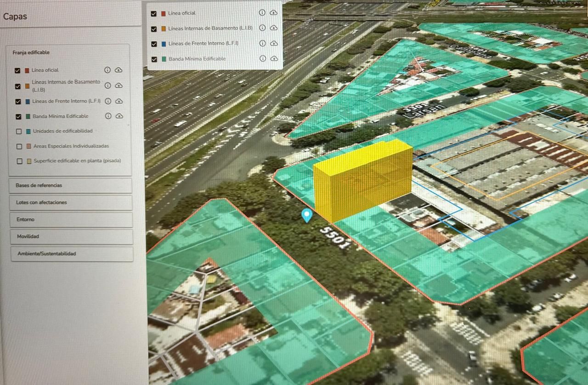This screenshot has height=385, width=588.
Task: Enable Unidades de edificabilidad checkbox
Action: pyautogui.click(x=19, y=131)
